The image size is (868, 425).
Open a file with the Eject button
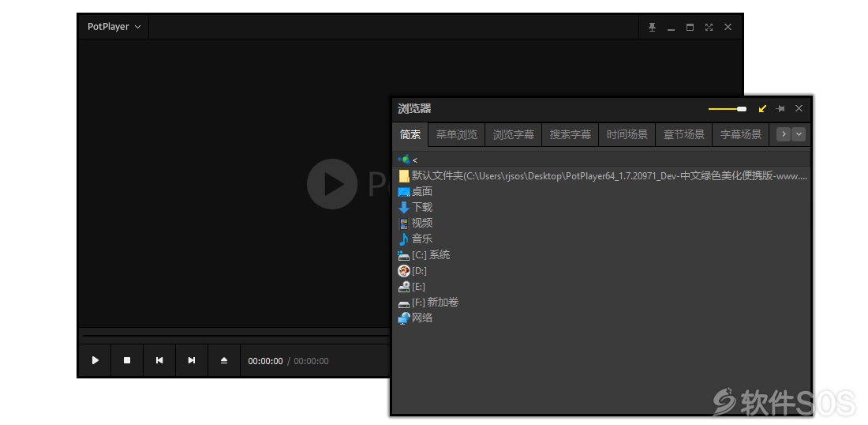tap(223, 360)
